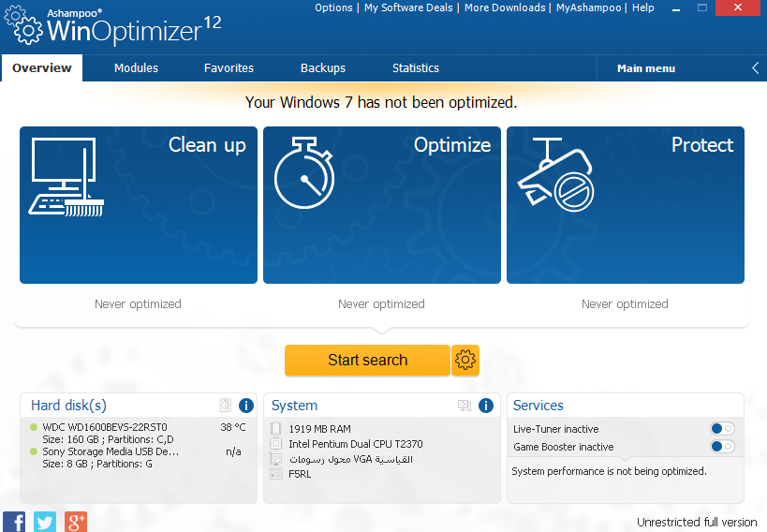Open the Options link in header

pyautogui.click(x=333, y=7)
